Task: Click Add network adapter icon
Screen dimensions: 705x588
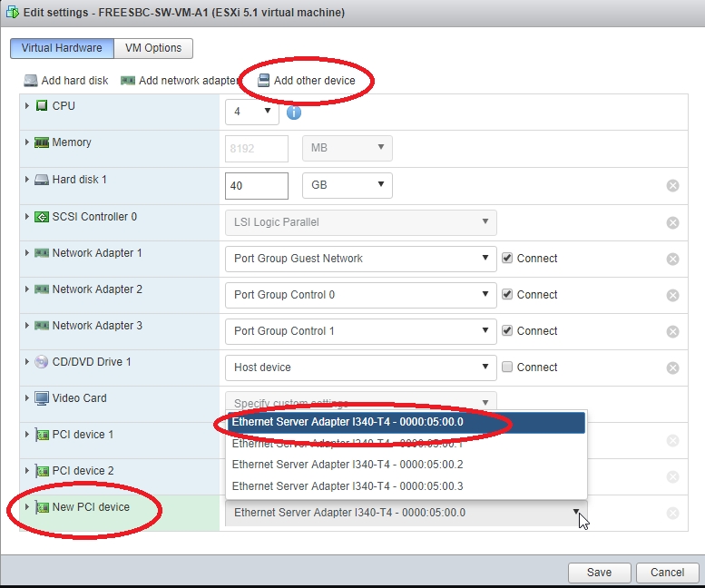Action: 128,81
